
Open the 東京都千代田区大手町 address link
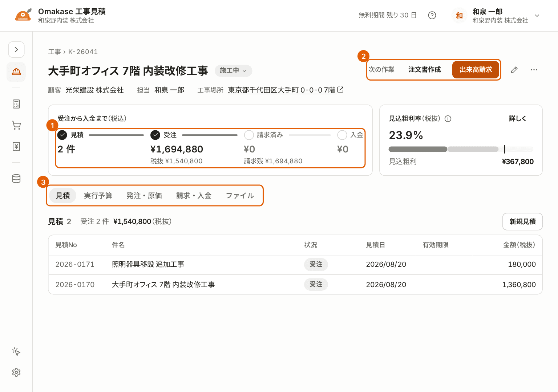pos(282,90)
